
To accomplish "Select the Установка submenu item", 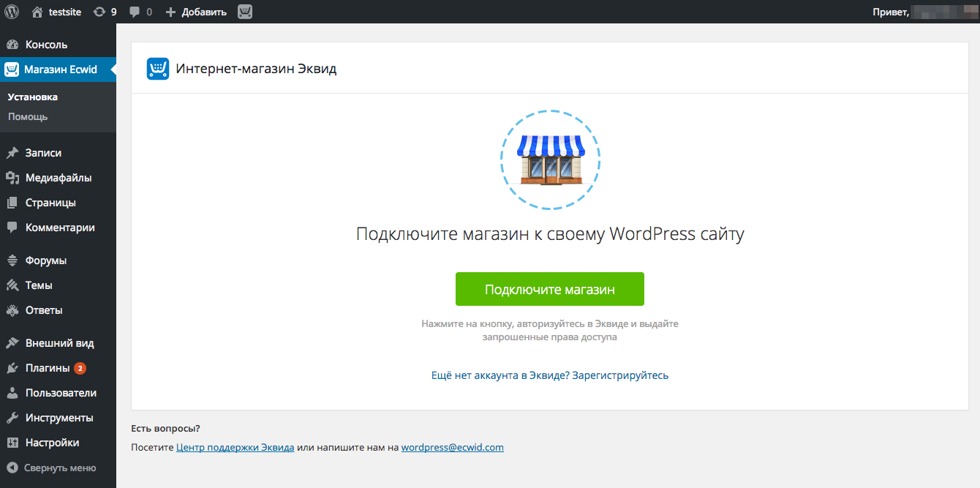I will pos(33,97).
